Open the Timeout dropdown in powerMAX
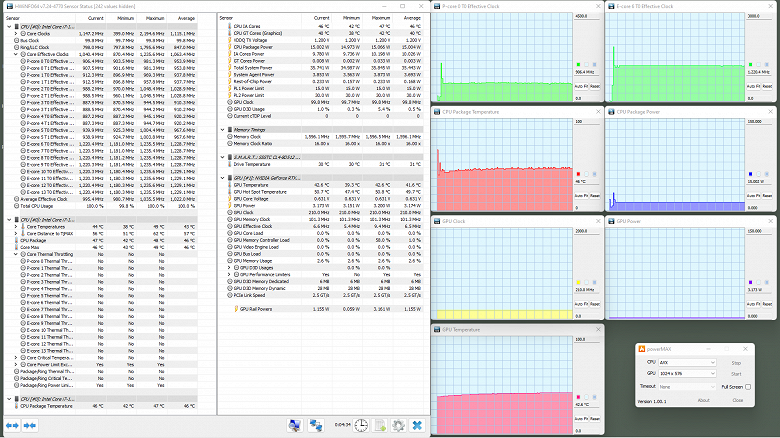The width and height of the screenshot is (780, 438). coord(687,387)
